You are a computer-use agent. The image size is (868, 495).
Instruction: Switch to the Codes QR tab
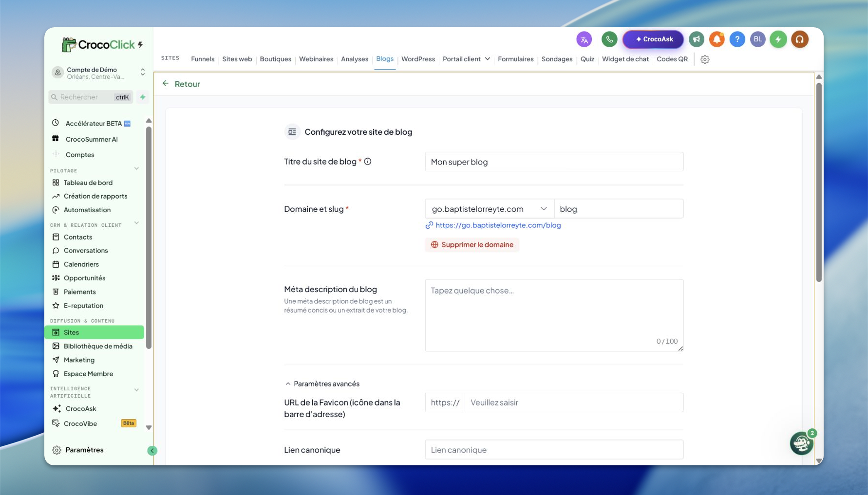point(672,59)
